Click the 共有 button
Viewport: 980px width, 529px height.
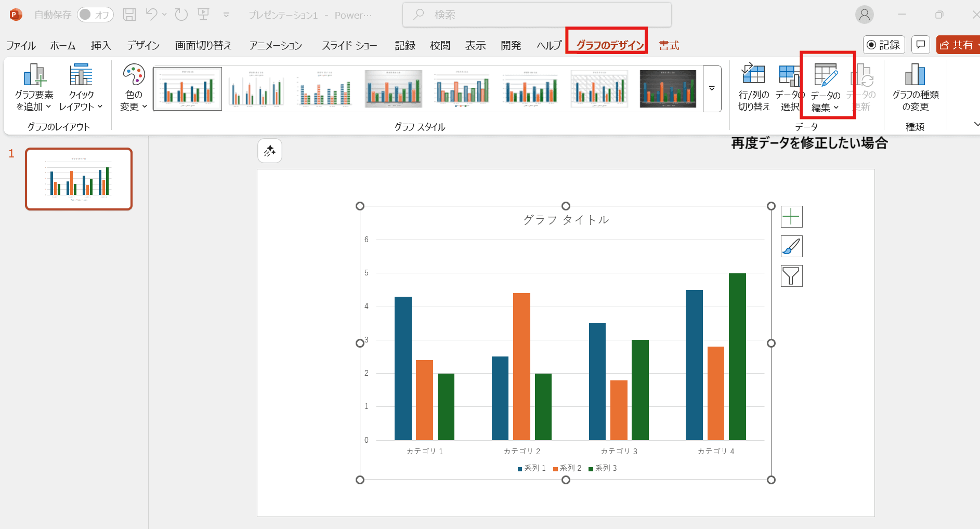coord(957,45)
